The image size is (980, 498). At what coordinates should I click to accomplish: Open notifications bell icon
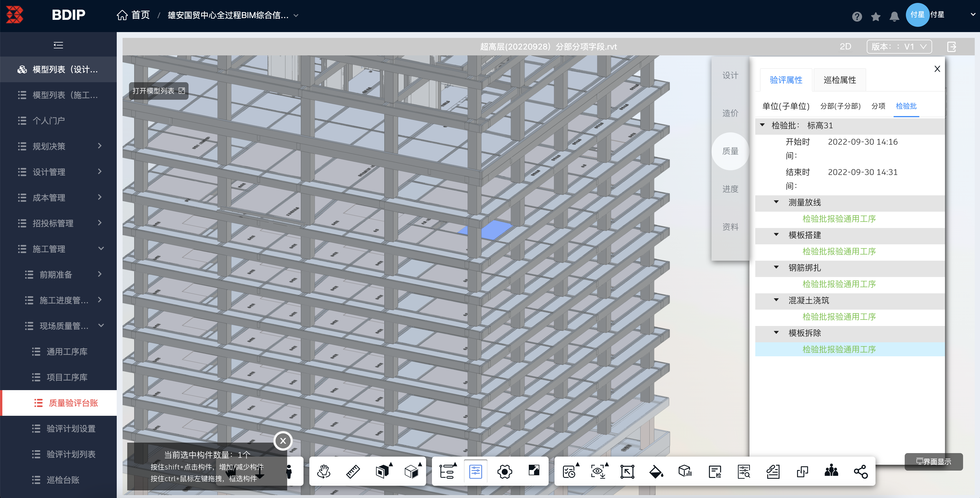click(894, 16)
